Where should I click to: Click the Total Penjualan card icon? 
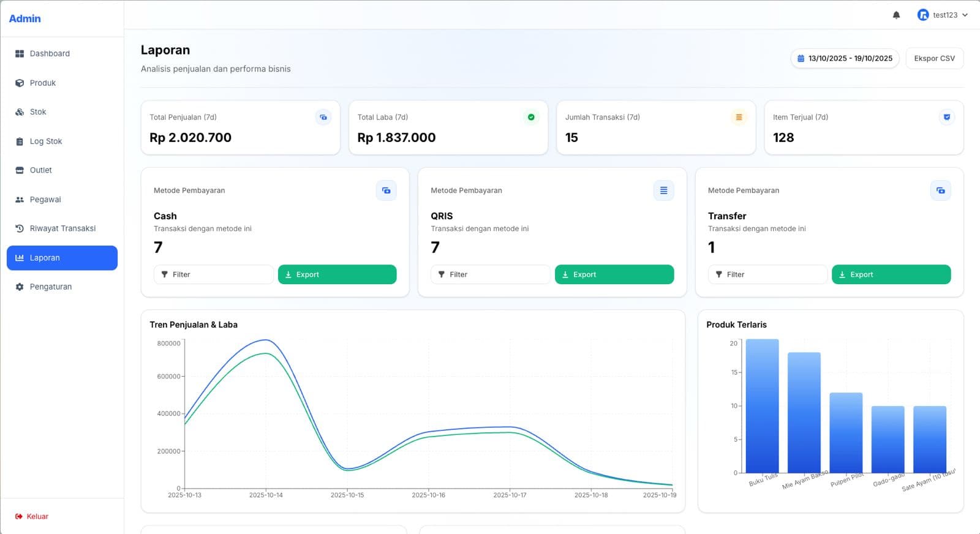click(323, 117)
